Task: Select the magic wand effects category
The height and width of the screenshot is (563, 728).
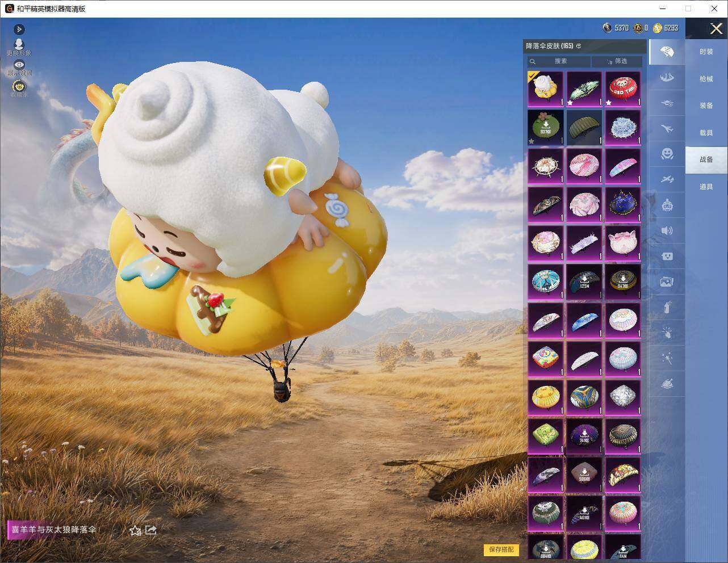Action: tap(667, 359)
